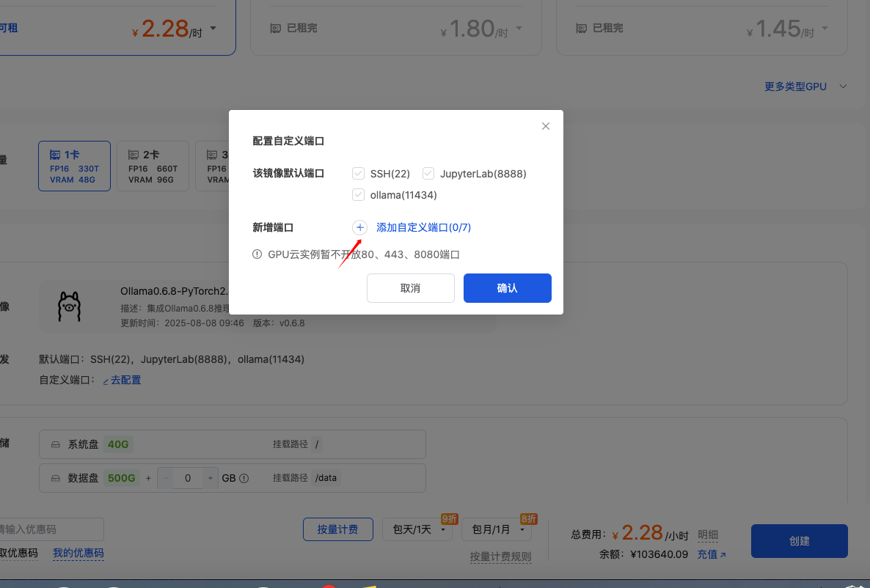Image resolution: width=870 pixels, height=588 pixels.
Task: Toggle the SSH(22) port checkbox
Action: coord(359,174)
